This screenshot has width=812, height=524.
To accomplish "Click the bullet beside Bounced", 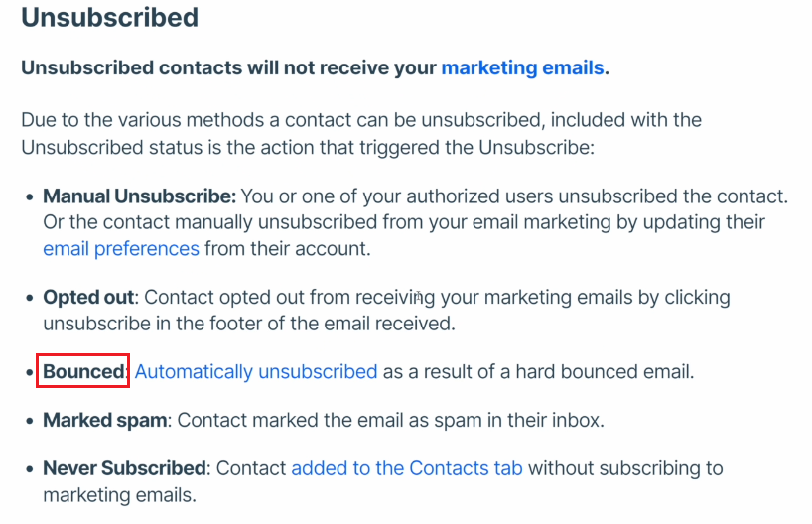I will pyautogui.click(x=30, y=373).
